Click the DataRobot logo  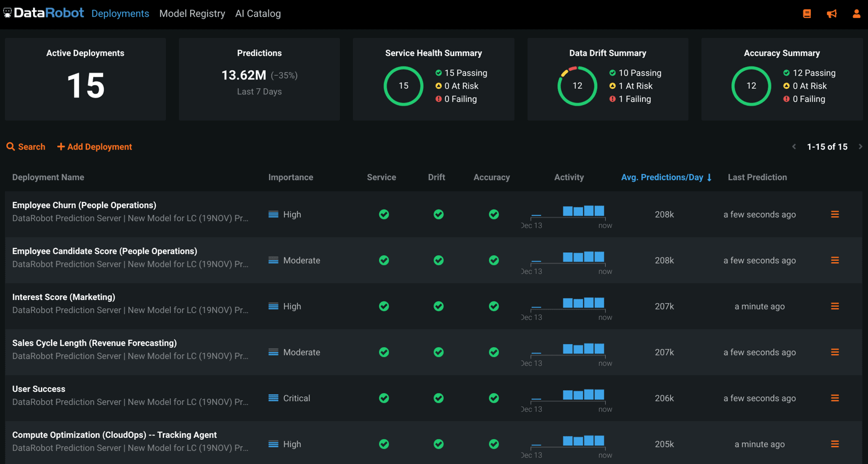(x=43, y=13)
